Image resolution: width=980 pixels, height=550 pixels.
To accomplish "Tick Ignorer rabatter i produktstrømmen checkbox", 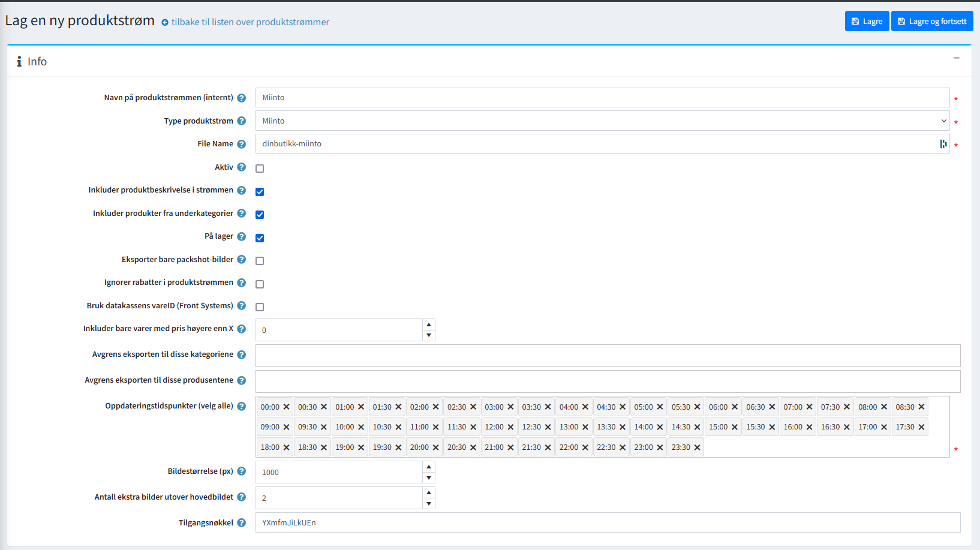I will (260, 284).
